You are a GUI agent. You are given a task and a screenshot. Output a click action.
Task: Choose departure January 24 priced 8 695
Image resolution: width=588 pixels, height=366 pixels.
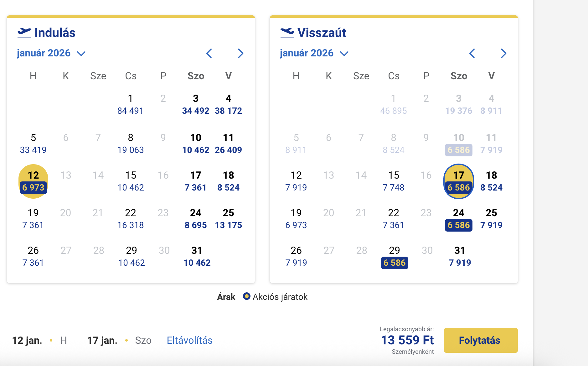tap(196, 219)
